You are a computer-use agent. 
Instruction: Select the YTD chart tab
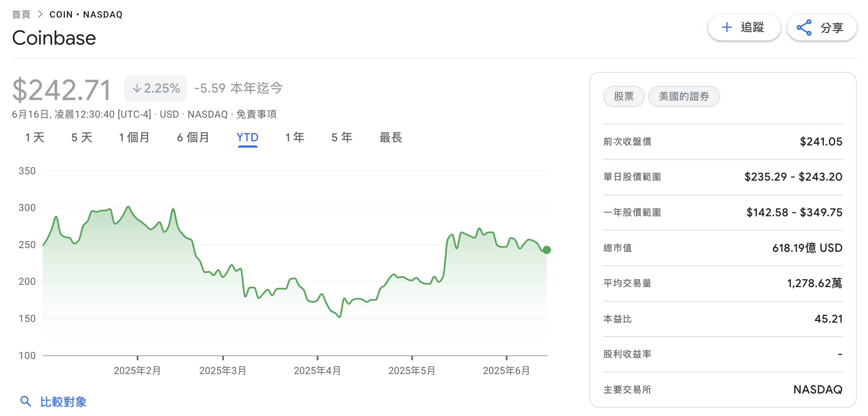(x=247, y=138)
